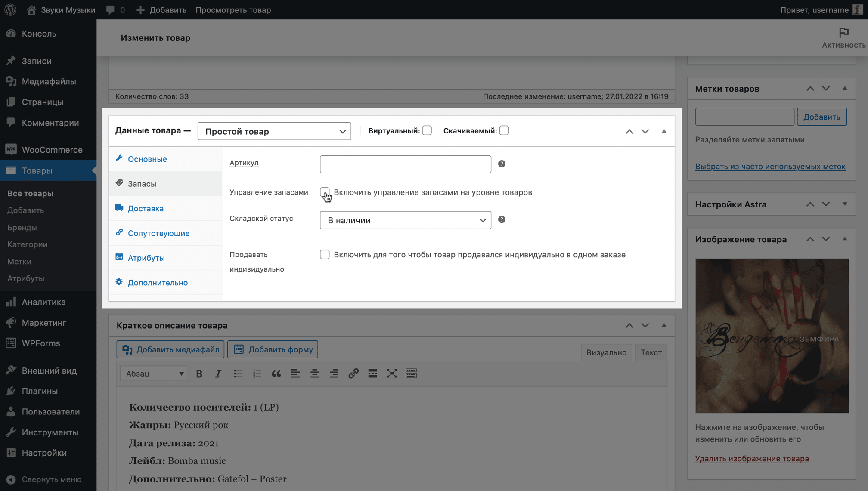Collapse the Данные товара panel
Screen dimensions: 868x491
tap(663, 131)
